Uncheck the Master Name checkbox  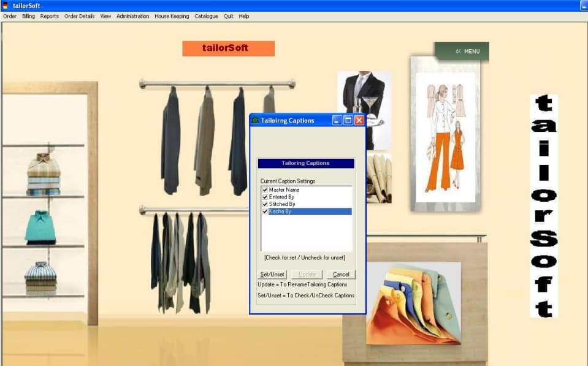coord(265,190)
